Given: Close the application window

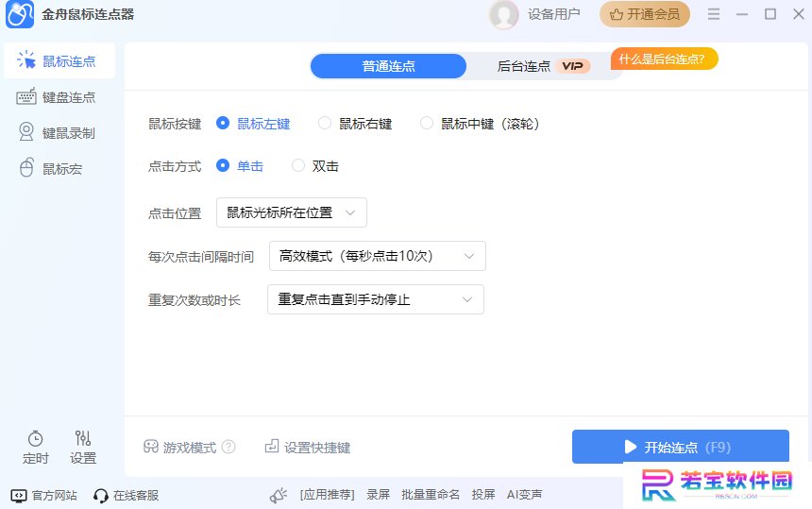Looking at the screenshot, I should pyautogui.click(x=799, y=14).
